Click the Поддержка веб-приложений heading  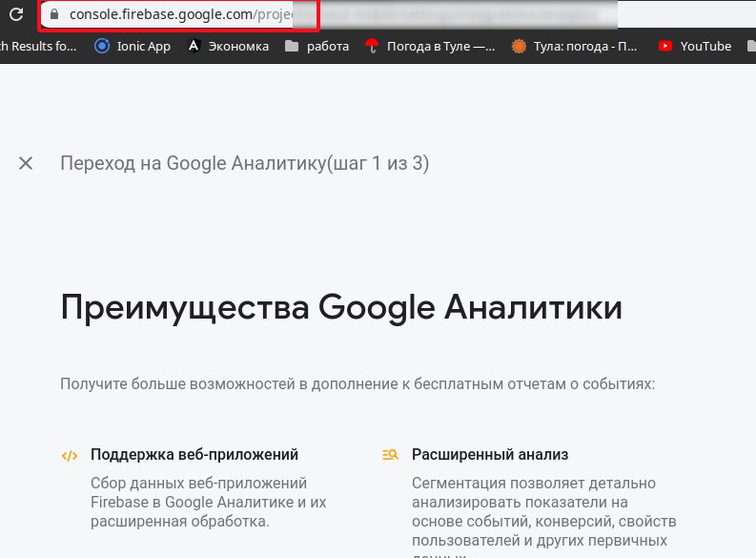click(x=194, y=455)
